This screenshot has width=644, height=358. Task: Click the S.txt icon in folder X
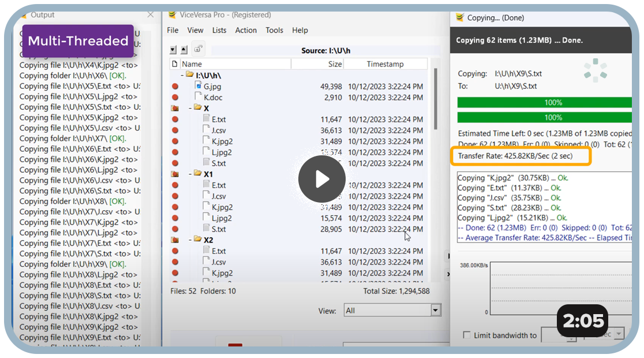coord(207,162)
